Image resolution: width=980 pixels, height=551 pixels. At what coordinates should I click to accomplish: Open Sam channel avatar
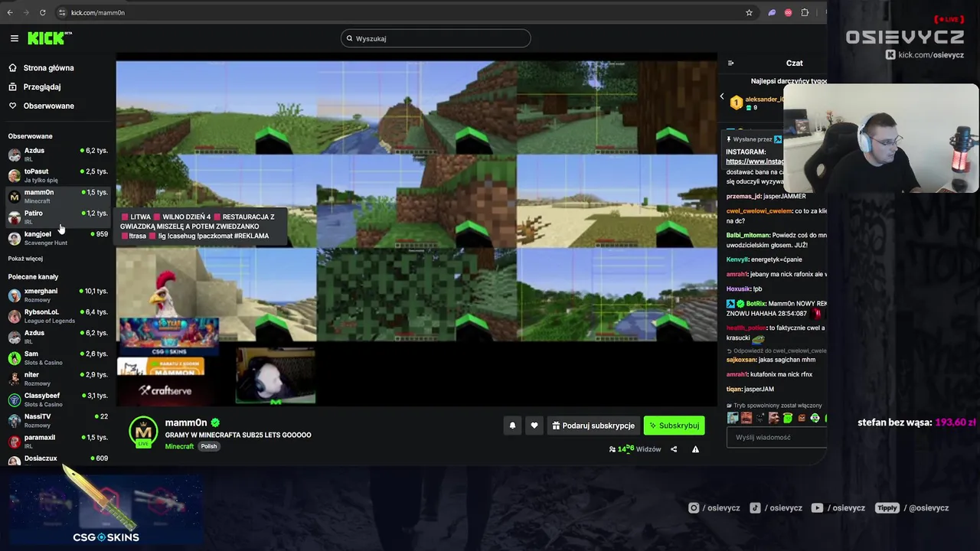(14, 358)
